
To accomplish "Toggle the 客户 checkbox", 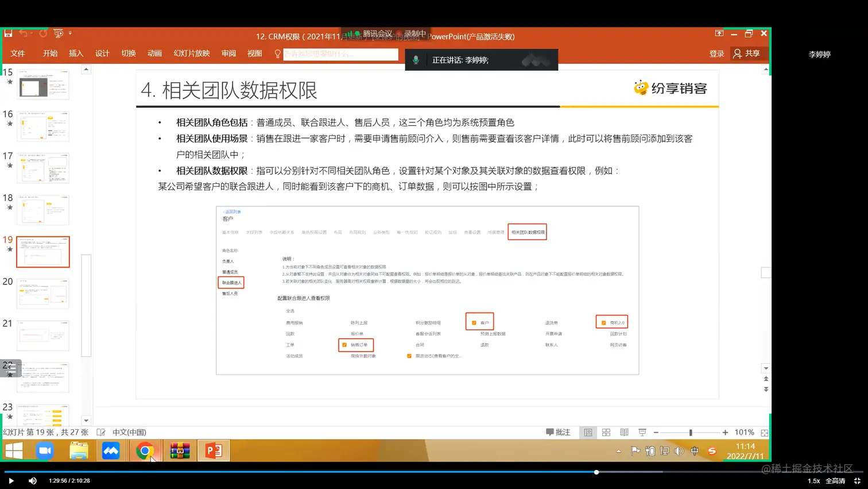I will pos(474,323).
